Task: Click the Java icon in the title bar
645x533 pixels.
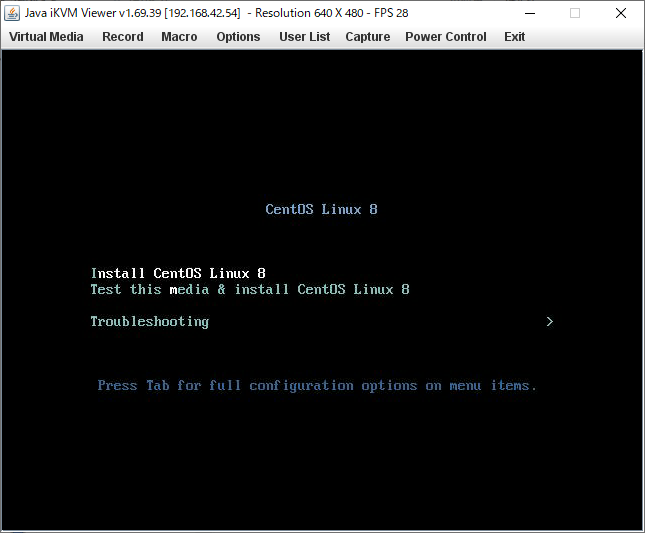Action: pyautogui.click(x=13, y=13)
